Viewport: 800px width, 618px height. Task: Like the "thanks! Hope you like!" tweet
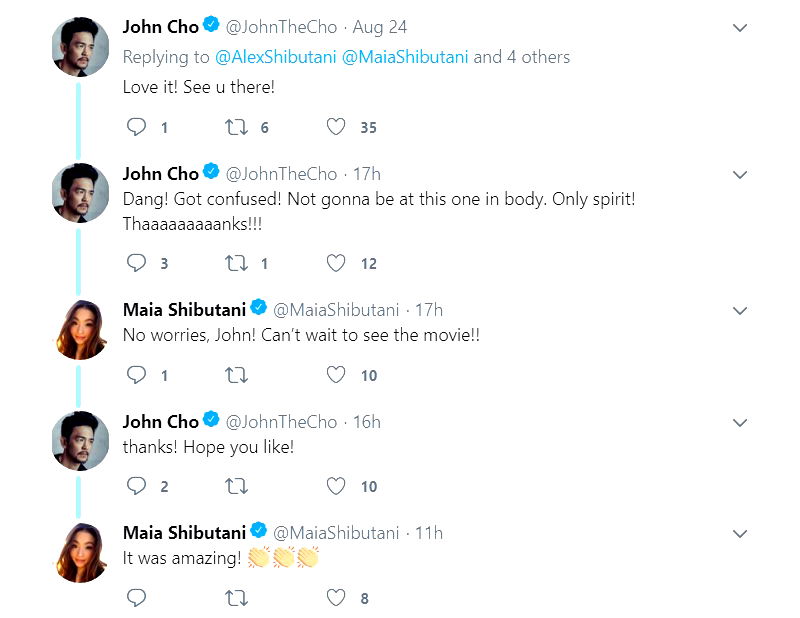tap(336, 486)
